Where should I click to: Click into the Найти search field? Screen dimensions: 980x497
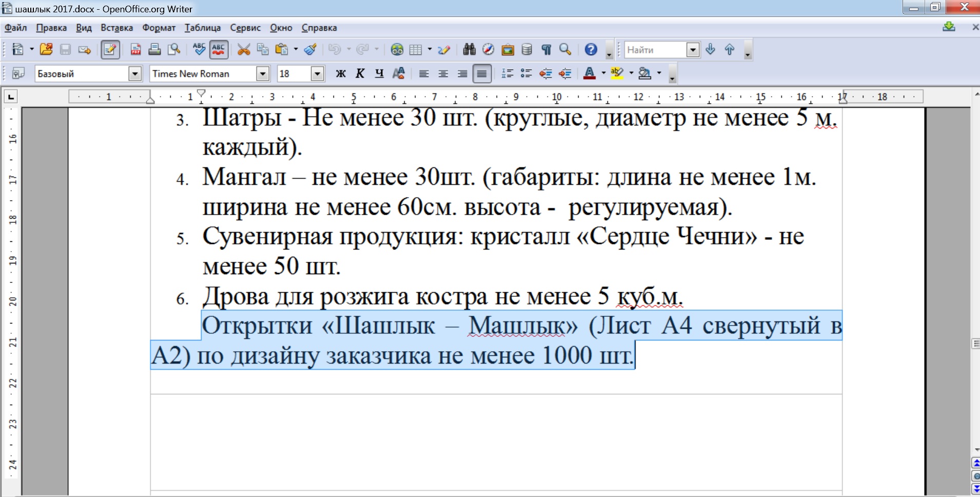[655, 50]
